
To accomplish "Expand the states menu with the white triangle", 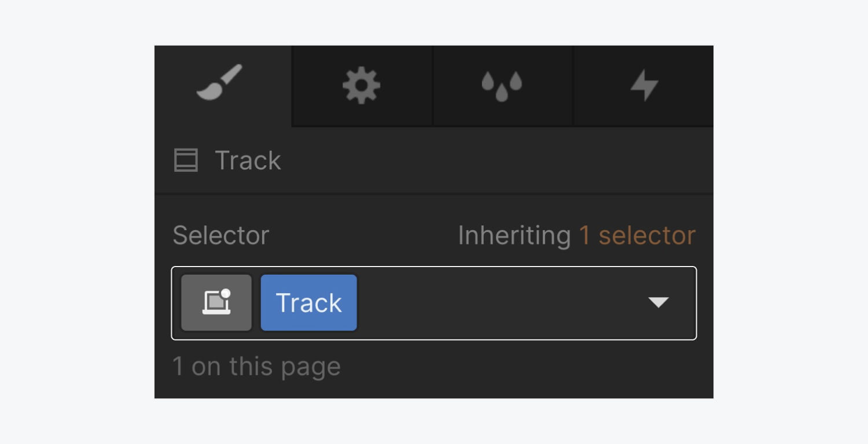I will tap(659, 302).
